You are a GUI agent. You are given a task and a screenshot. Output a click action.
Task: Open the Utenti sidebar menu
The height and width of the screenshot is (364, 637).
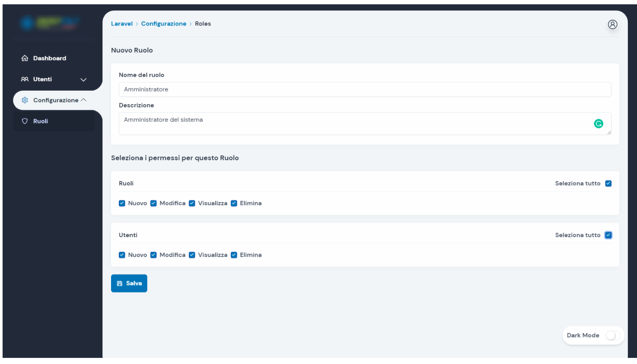[54, 79]
